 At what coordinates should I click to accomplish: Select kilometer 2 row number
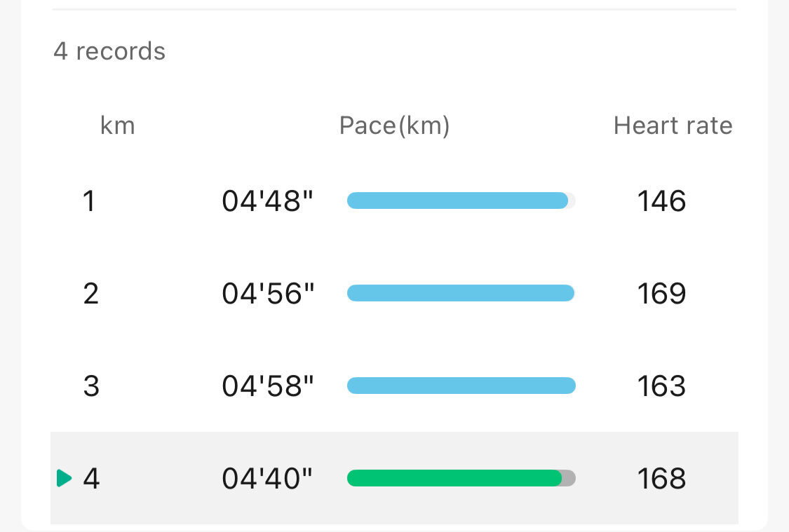point(90,294)
